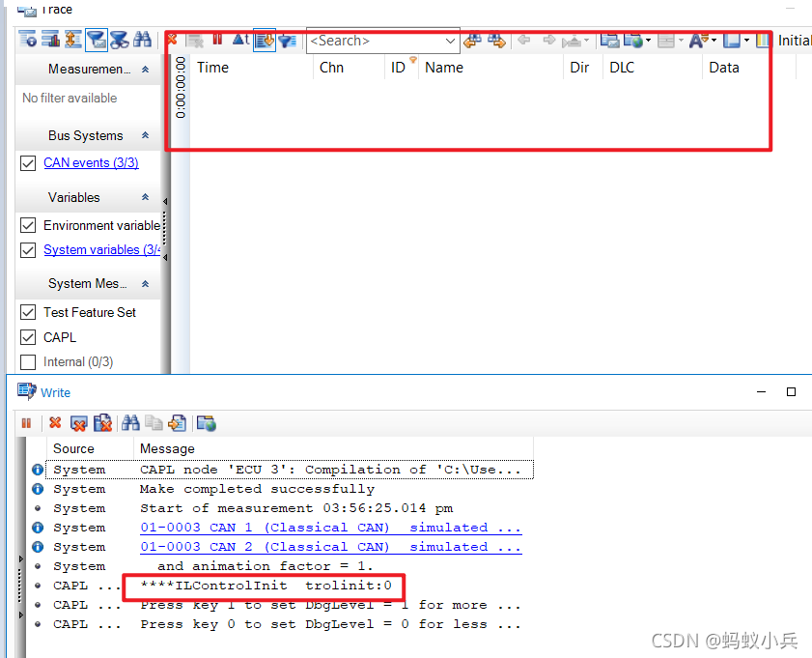Open the Search combo box dropdown arrow
Viewport: 812px width, 658px height.
pyautogui.click(x=450, y=41)
